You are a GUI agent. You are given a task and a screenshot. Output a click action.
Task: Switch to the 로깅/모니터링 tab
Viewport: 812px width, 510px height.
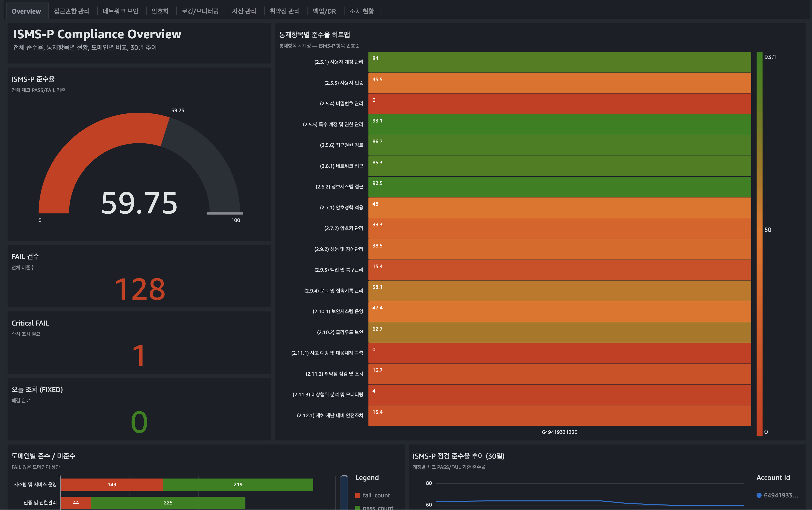click(200, 11)
